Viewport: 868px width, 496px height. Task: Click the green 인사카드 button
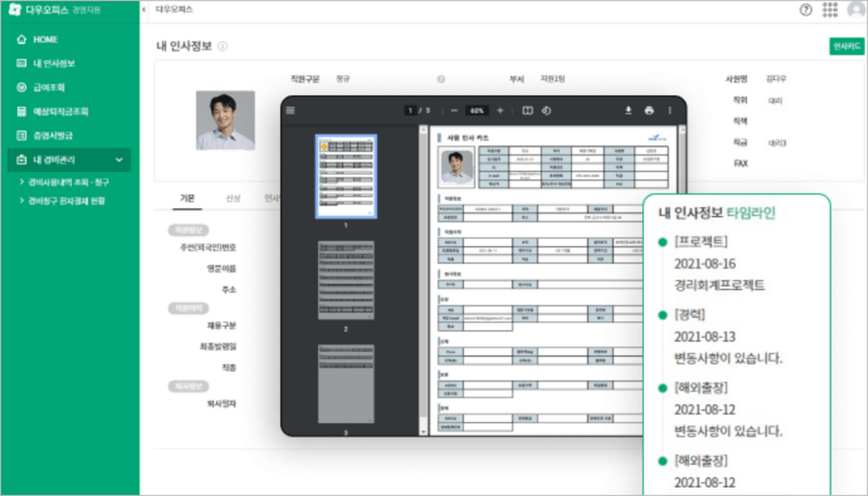pyautogui.click(x=846, y=46)
